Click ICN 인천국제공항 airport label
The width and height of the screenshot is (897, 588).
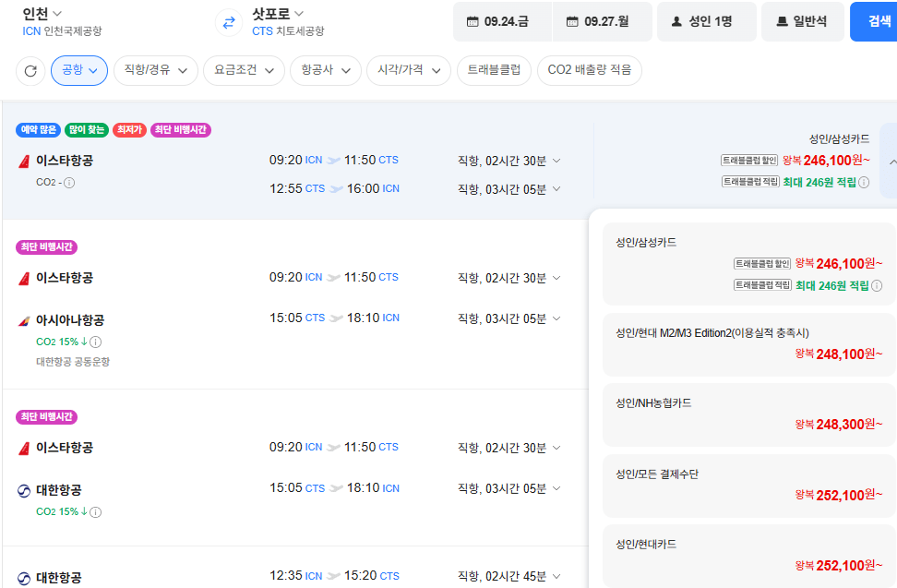point(62,30)
